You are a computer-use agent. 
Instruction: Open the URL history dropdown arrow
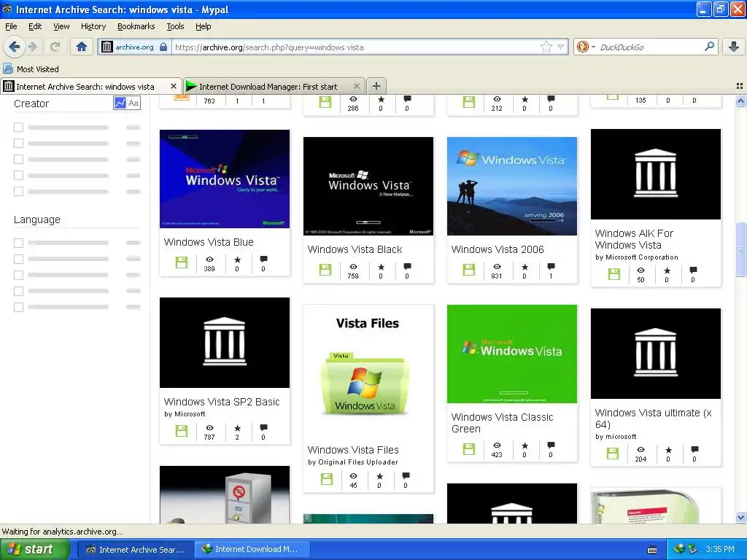(x=561, y=47)
